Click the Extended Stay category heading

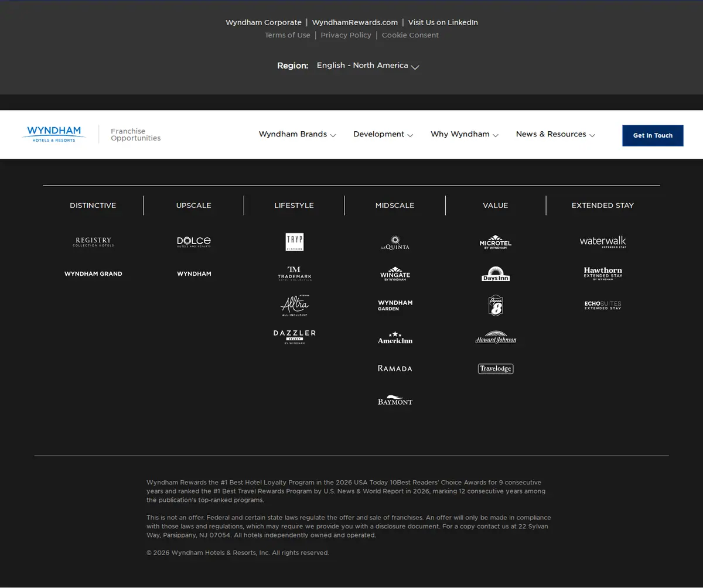pos(603,206)
